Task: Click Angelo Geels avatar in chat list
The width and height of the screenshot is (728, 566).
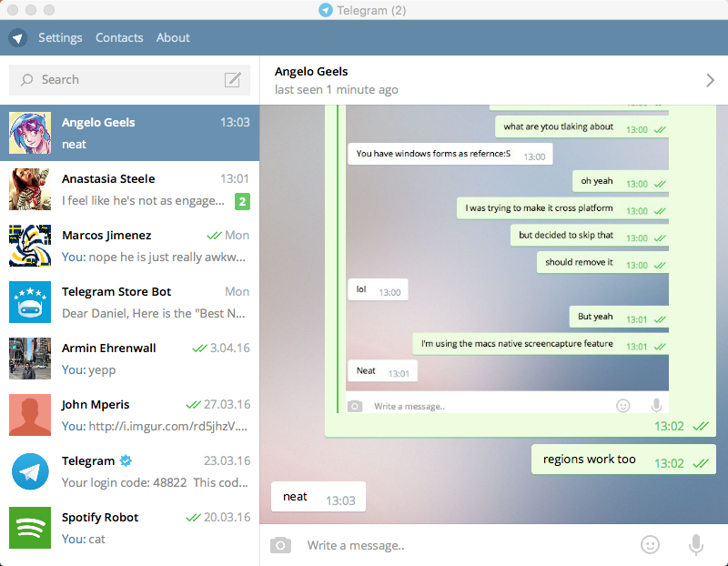Action: (x=30, y=133)
